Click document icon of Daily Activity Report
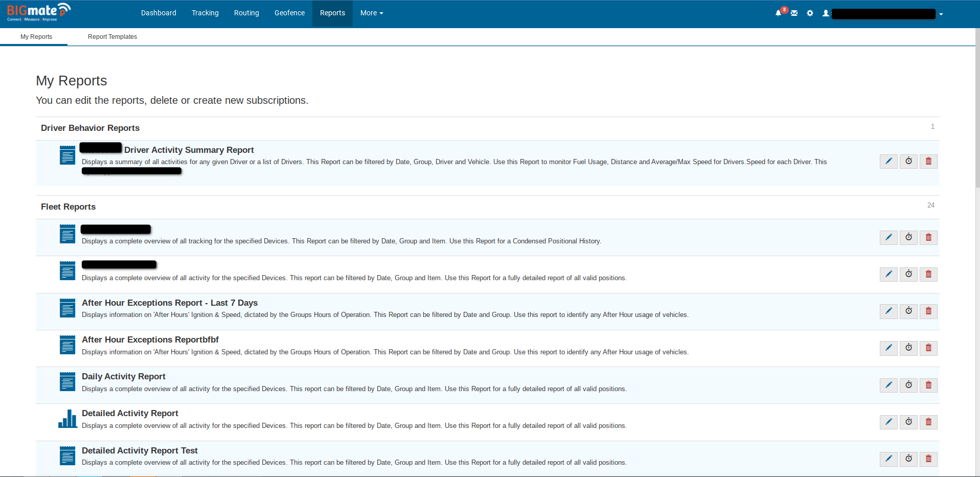This screenshot has width=980, height=477. [67, 382]
